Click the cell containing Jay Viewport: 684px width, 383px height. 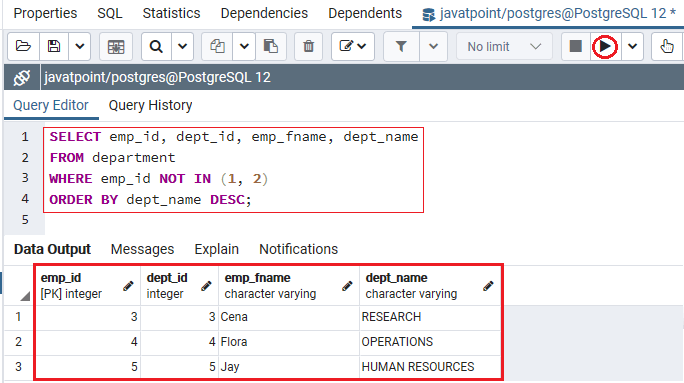click(289, 367)
